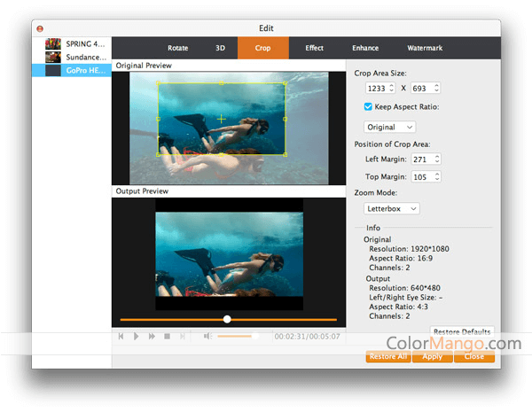The height and width of the screenshot is (412, 532).
Task: Click the play button in playback controls
Action: [x=136, y=337]
